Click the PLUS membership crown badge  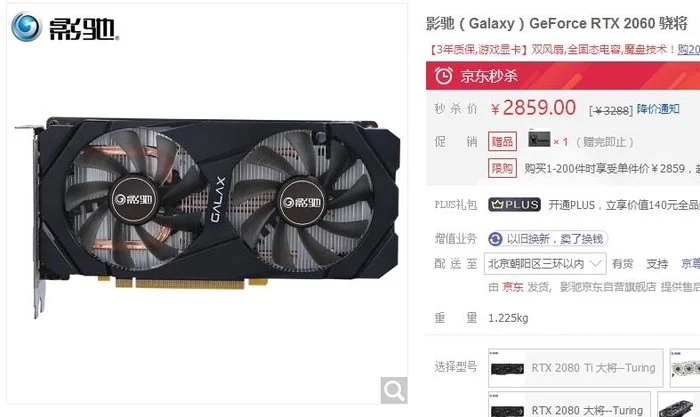pos(514,204)
